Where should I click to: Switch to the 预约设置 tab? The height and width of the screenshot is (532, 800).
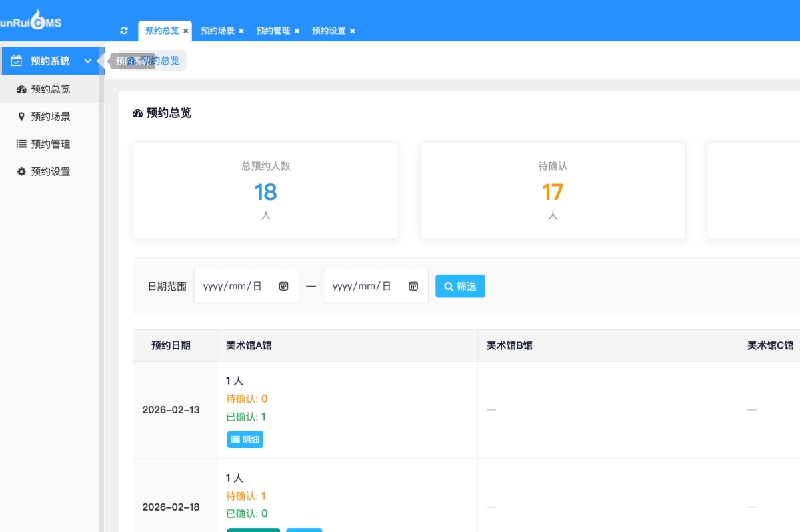pos(329,31)
